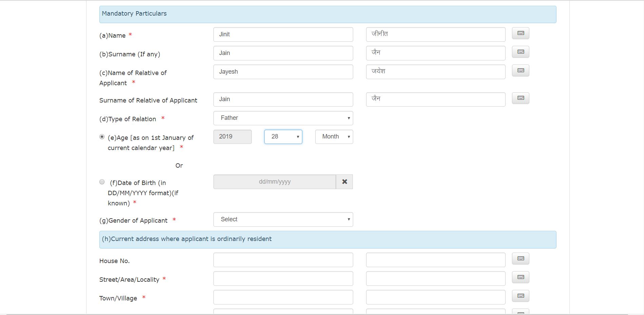Click the English Street/Area/Locality input
644x315 pixels.
(x=283, y=279)
